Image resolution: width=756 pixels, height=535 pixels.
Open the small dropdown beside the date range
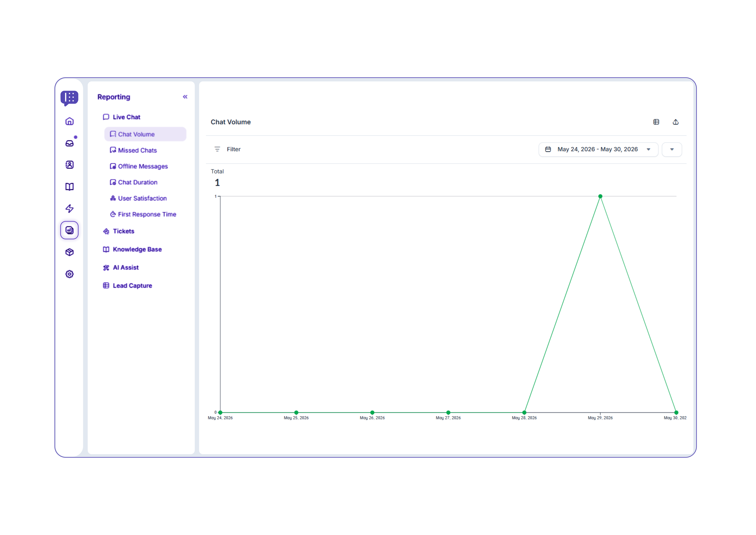click(672, 150)
